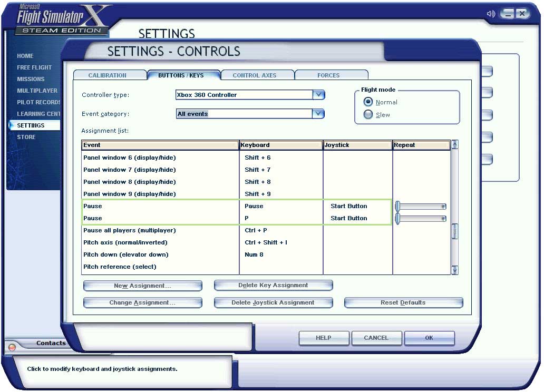Select Panel window 8 (display/hide) row
Viewport: 544px width, 392px height.
266,182
